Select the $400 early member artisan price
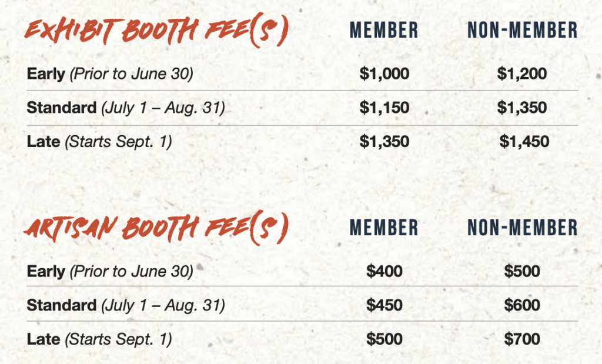Viewport: 602px width, 364px height. [x=384, y=272]
